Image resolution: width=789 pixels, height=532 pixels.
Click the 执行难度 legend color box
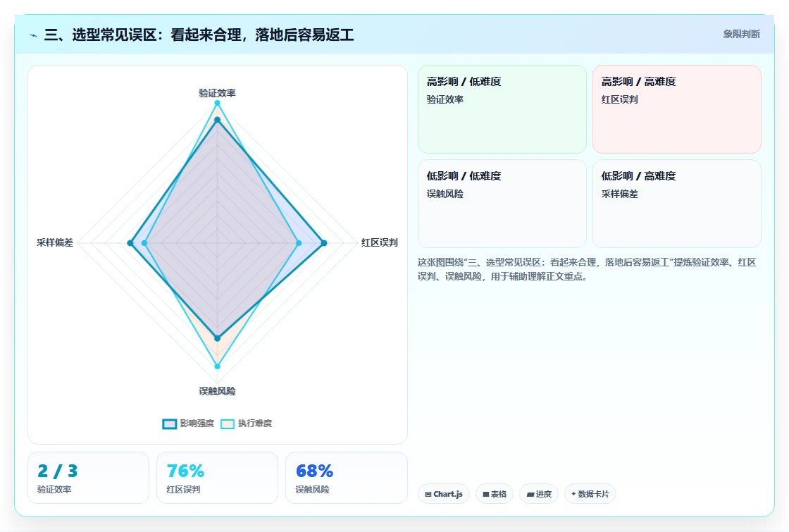pyautogui.click(x=228, y=423)
